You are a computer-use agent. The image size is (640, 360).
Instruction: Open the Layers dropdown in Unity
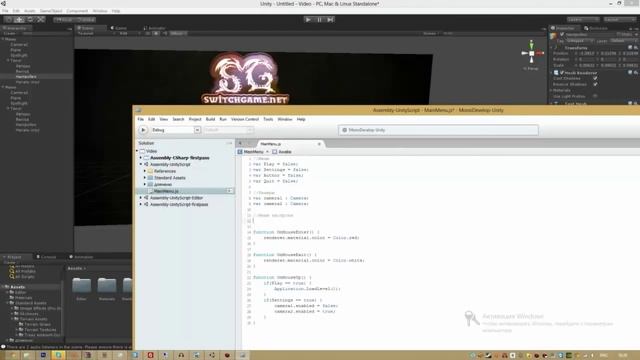tap(583, 19)
